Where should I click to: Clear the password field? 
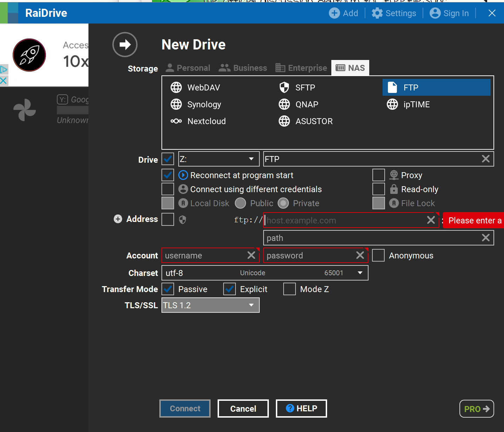coord(360,255)
